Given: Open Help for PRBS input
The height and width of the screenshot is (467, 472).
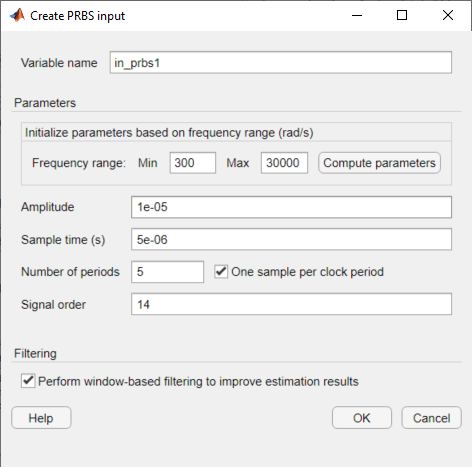Looking at the screenshot, I should (41, 418).
